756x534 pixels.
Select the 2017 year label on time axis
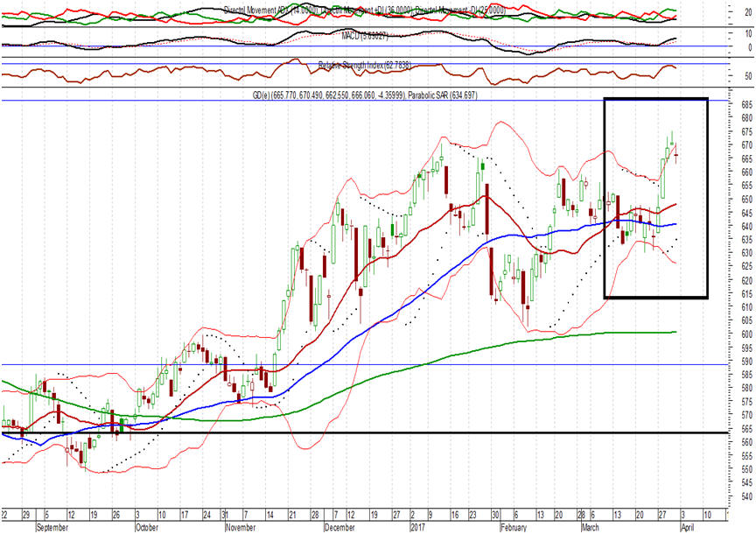point(417,527)
